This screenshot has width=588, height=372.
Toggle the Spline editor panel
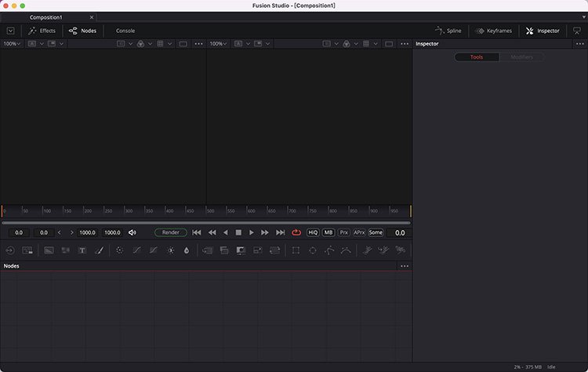point(448,31)
